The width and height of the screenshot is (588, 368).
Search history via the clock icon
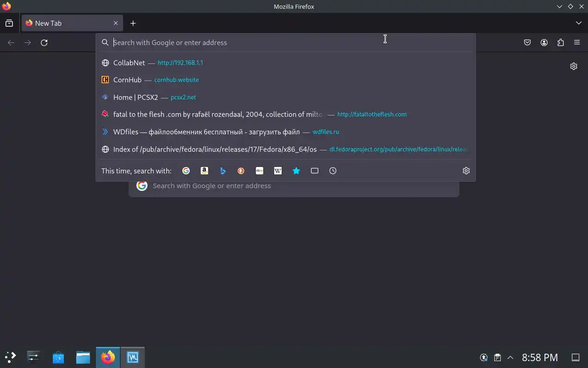pyautogui.click(x=333, y=171)
